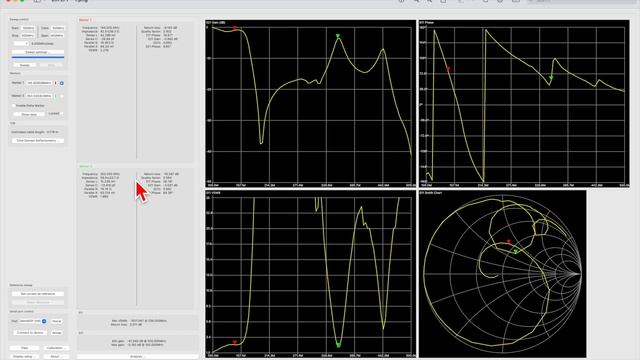The height and width of the screenshot is (360, 640).
Task: Click the S11 VSWR chart title
Action: [213, 193]
